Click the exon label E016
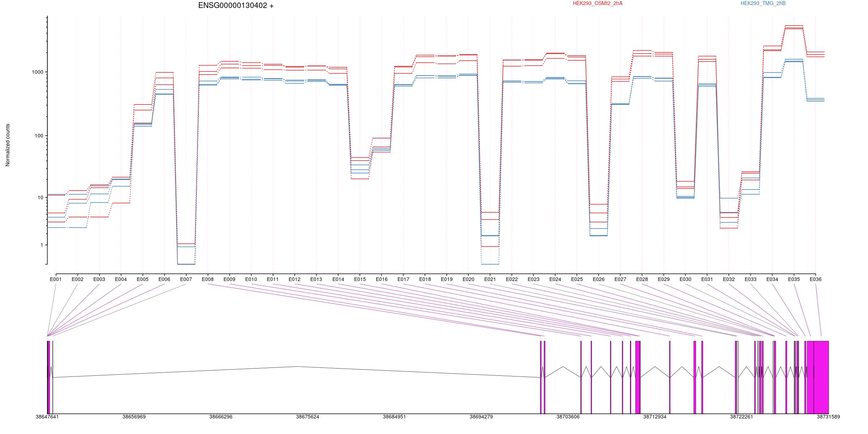The height and width of the screenshot is (434, 868). point(382,279)
